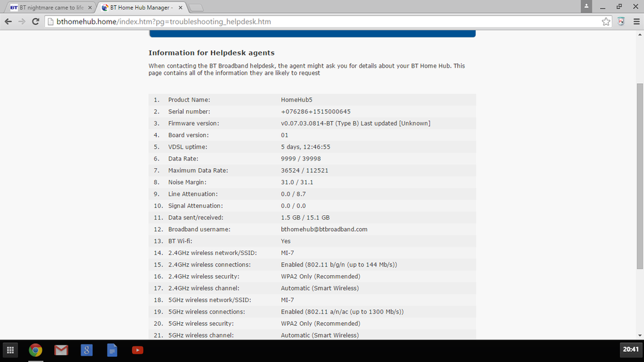
Task: Click the '5GHz wireless security:' label
Action: coord(201,324)
